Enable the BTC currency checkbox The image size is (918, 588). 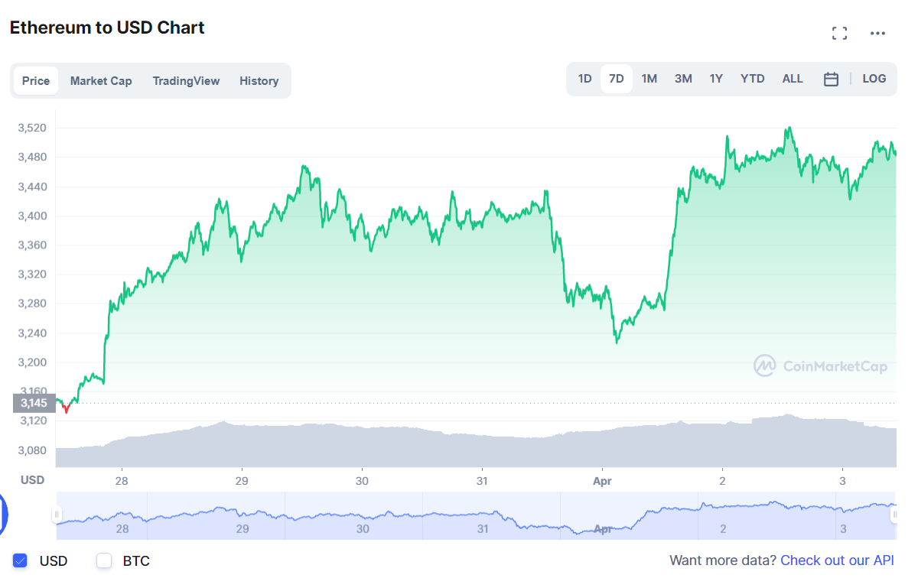[x=104, y=560]
